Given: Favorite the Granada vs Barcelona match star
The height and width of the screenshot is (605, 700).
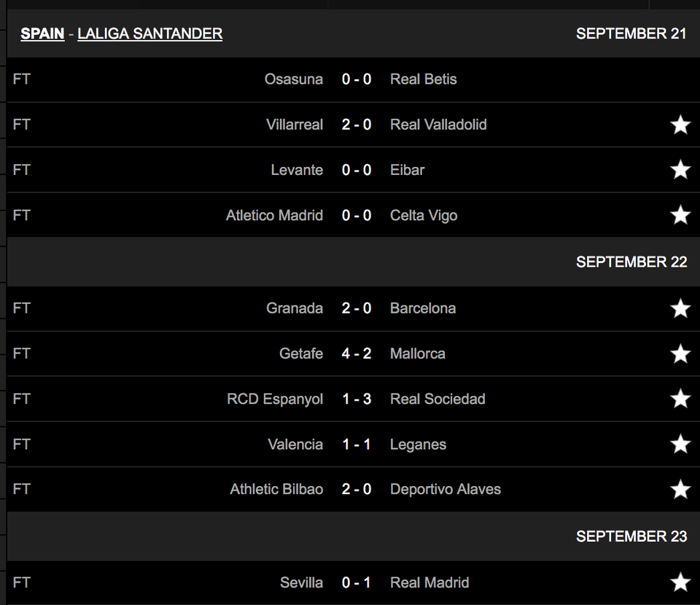Looking at the screenshot, I should [x=680, y=308].
